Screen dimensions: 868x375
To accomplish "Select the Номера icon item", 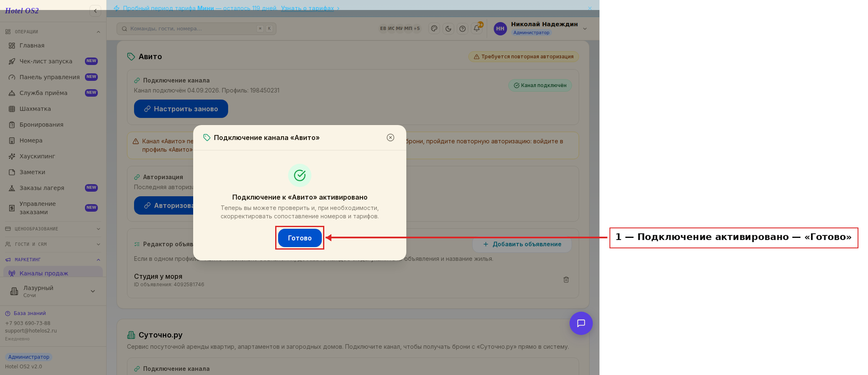I will click(53, 140).
